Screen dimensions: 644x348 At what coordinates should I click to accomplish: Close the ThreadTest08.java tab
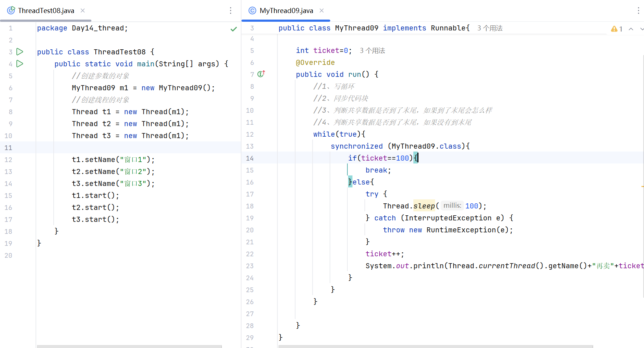pos(83,11)
